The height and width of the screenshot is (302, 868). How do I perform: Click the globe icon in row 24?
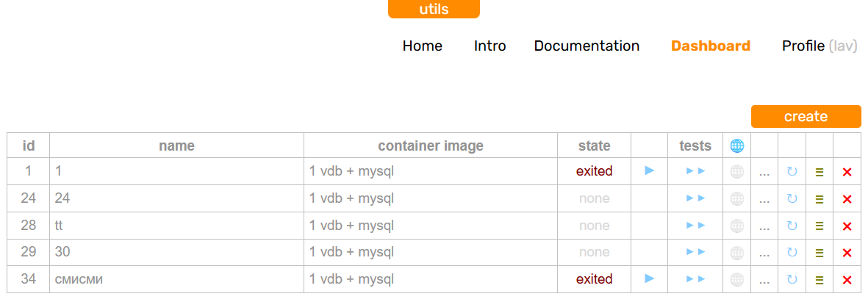(737, 198)
